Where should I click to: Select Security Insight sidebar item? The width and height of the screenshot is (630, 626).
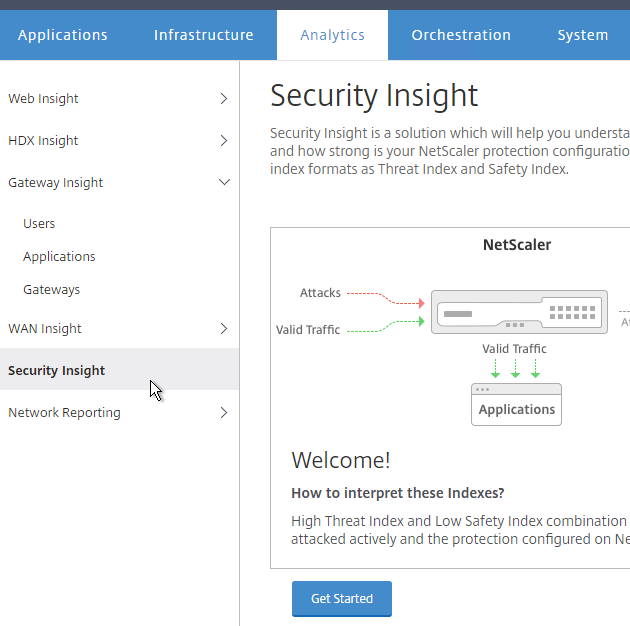coord(119,370)
